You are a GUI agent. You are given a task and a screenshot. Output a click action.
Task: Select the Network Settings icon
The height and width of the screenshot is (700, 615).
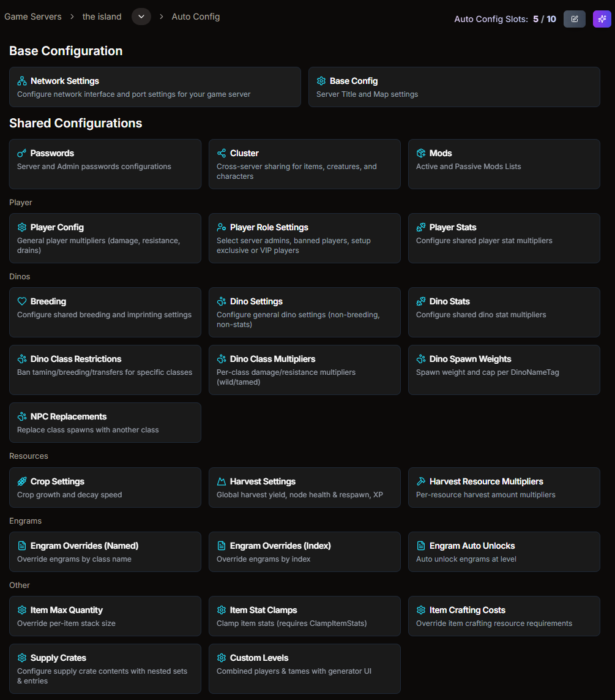point(22,80)
